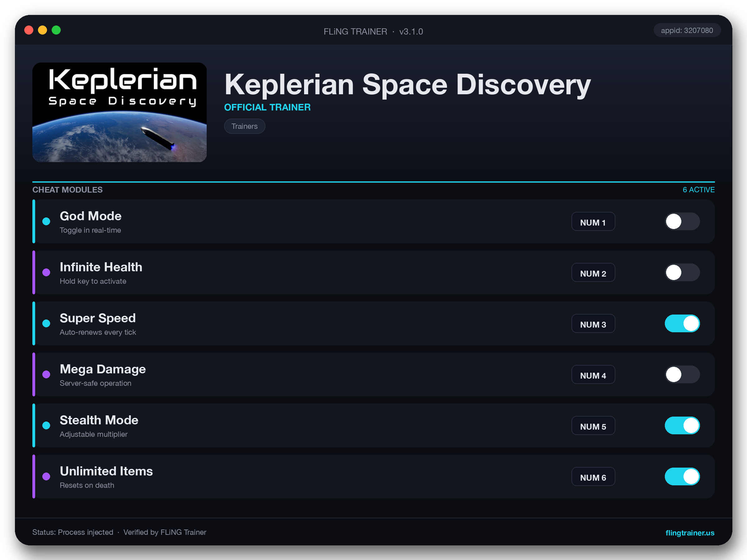The image size is (747, 560).
Task: Click Super Speed cyan status dot
Action: pyautogui.click(x=46, y=323)
